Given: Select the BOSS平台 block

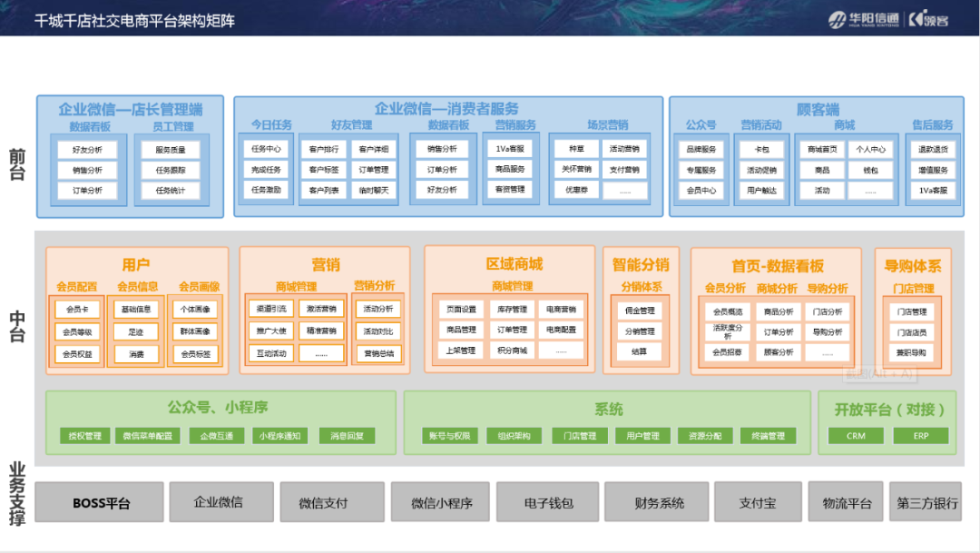Looking at the screenshot, I should click(100, 502).
